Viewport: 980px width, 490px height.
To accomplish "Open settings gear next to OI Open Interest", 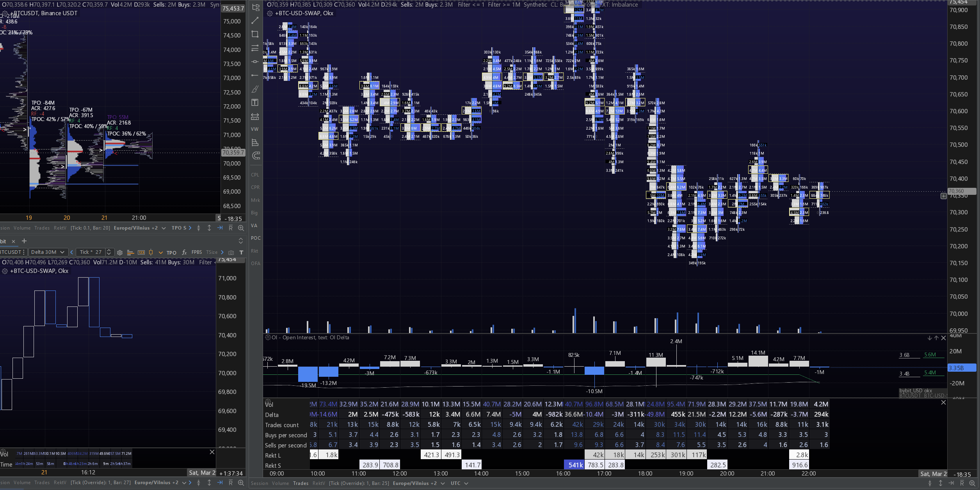I will tap(268, 337).
